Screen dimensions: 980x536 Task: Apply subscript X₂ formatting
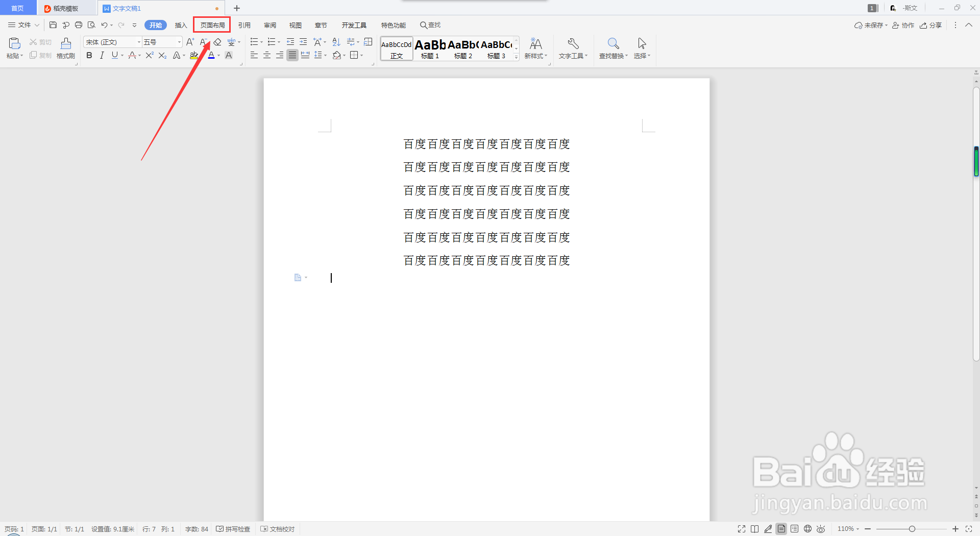[x=162, y=55]
